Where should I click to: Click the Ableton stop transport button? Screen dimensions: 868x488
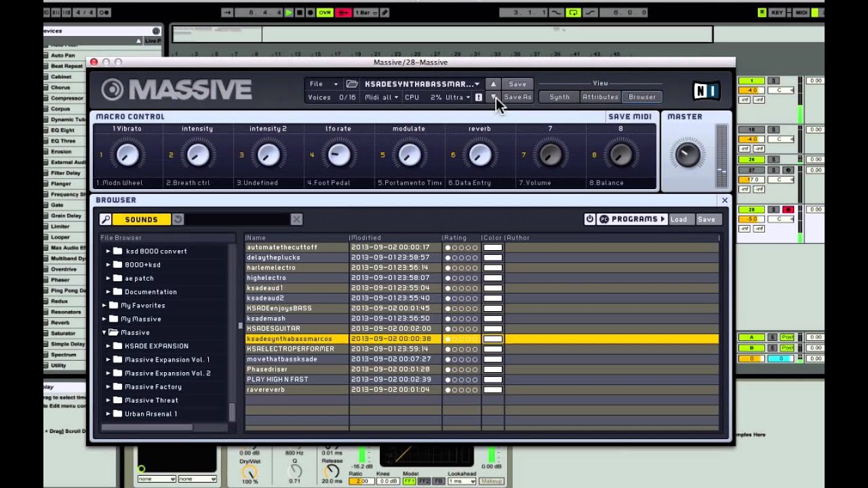300,12
